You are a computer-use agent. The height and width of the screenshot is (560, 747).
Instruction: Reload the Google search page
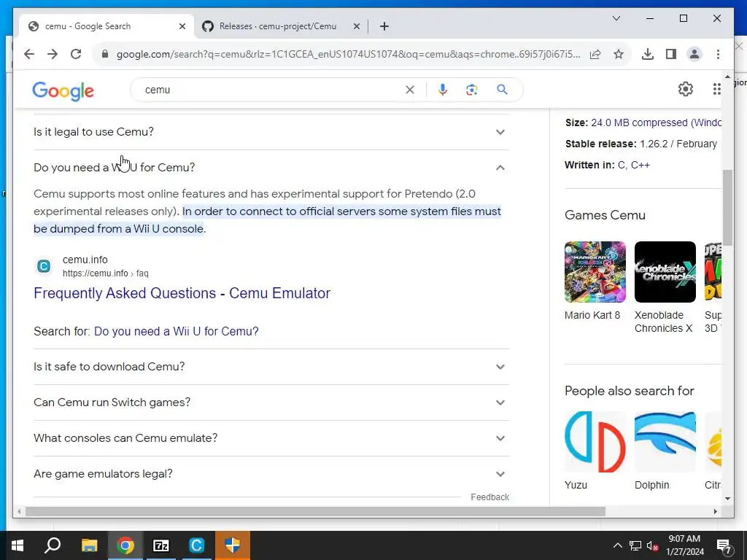pyautogui.click(x=76, y=54)
